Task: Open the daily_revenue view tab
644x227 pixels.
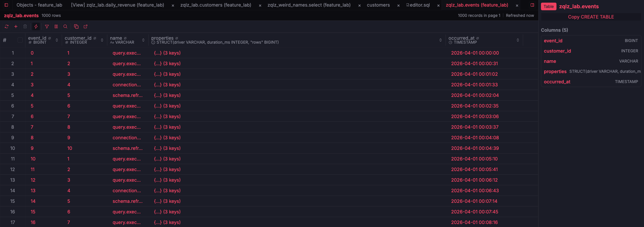Action: (x=118, y=5)
